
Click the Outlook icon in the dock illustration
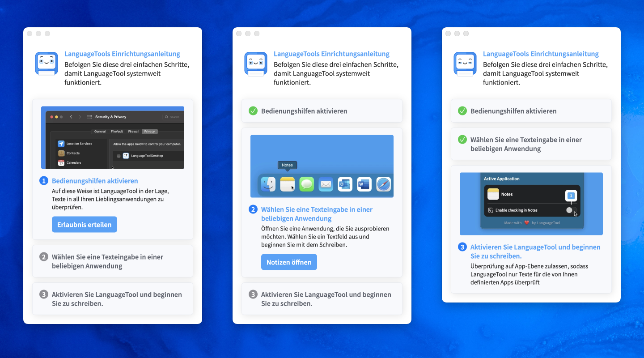(345, 184)
